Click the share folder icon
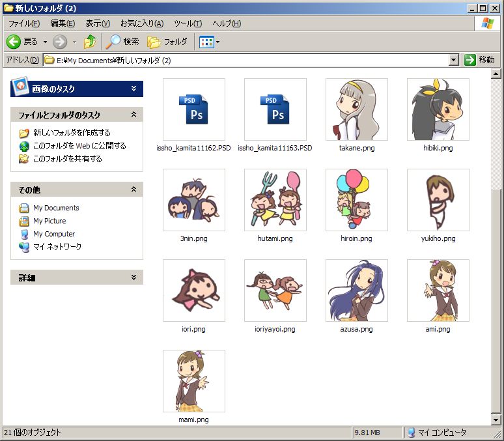Screen dimensions: 504x441 point(24,159)
